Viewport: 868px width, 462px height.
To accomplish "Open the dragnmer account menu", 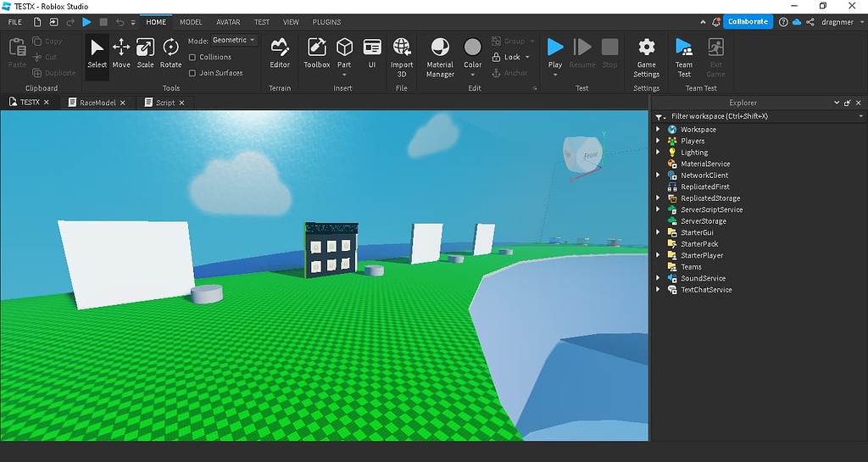I will click(842, 22).
